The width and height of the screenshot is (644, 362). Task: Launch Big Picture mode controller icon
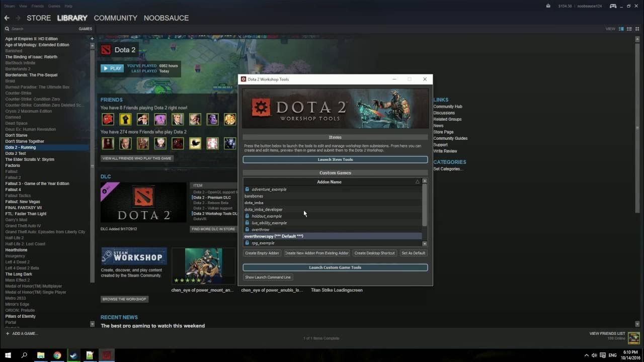[613, 6]
